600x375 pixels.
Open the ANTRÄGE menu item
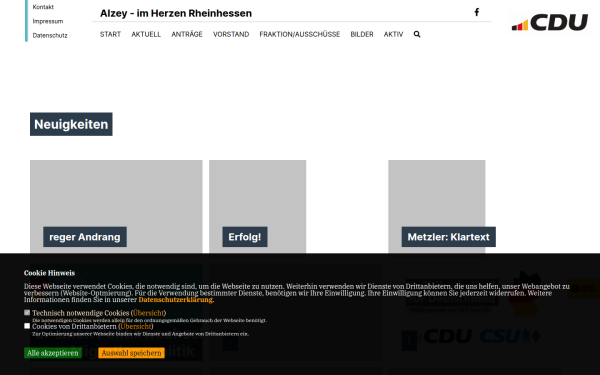(x=187, y=34)
